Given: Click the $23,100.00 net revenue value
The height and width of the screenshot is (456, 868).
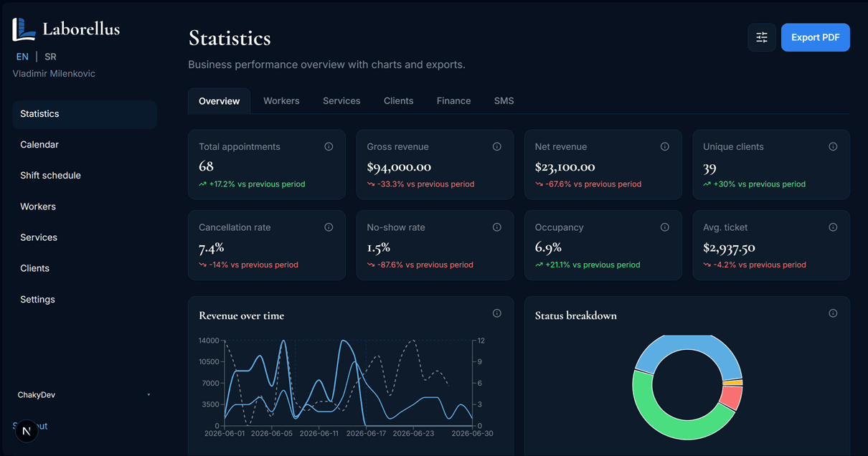Looking at the screenshot, I should pos(565,167).
